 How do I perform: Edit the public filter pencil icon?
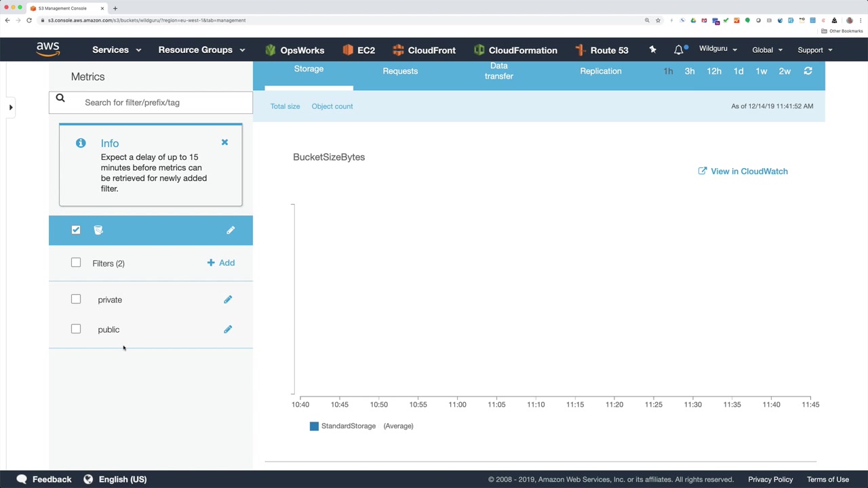point(228,329)
